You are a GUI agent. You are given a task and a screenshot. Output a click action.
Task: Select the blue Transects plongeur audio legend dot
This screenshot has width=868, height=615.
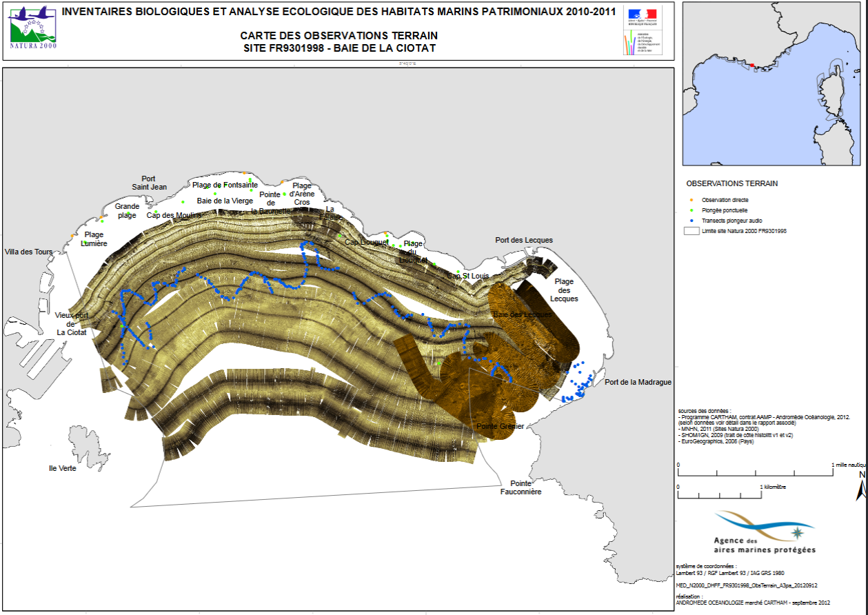click(x=690, y=221)
